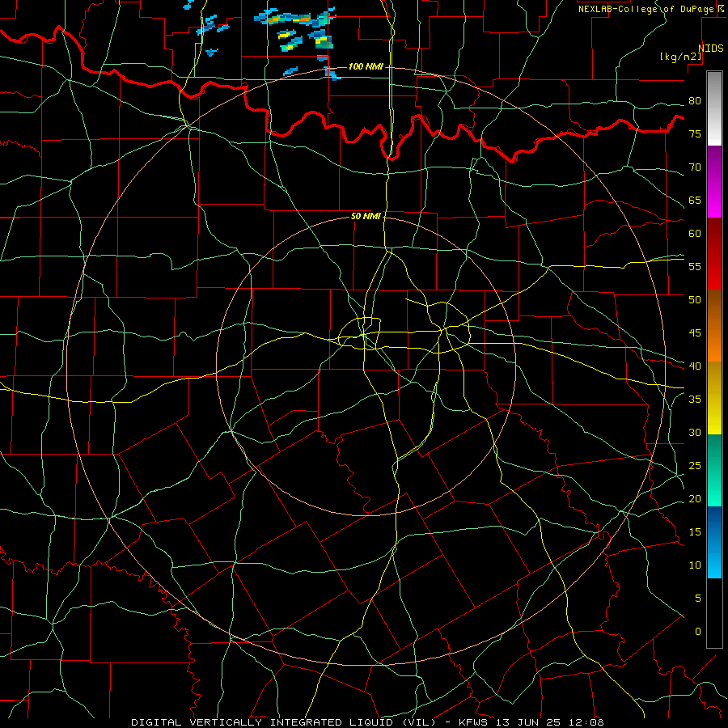Click the 50 NMI range ring label
Viewport: 728px width, 728px height.
point(366,216)
